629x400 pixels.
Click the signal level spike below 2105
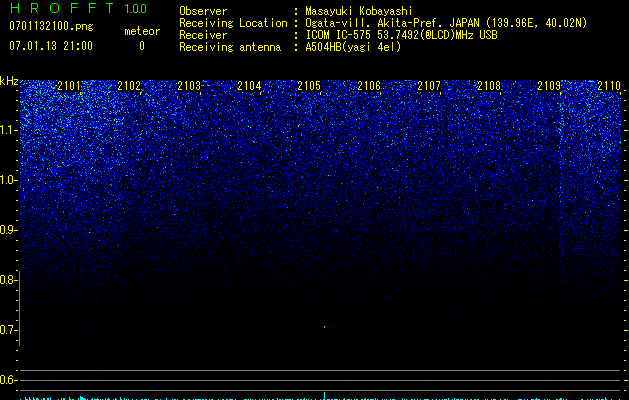tap(324, 396)
